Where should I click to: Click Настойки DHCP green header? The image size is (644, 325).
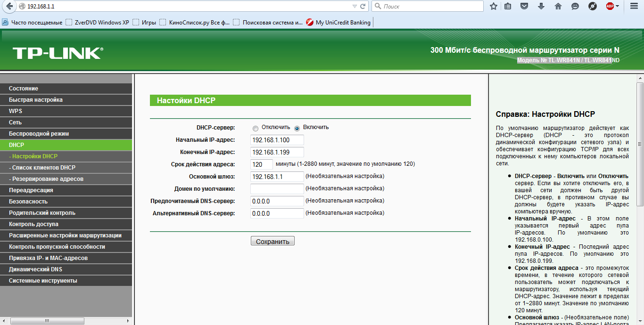pos(310,100)
